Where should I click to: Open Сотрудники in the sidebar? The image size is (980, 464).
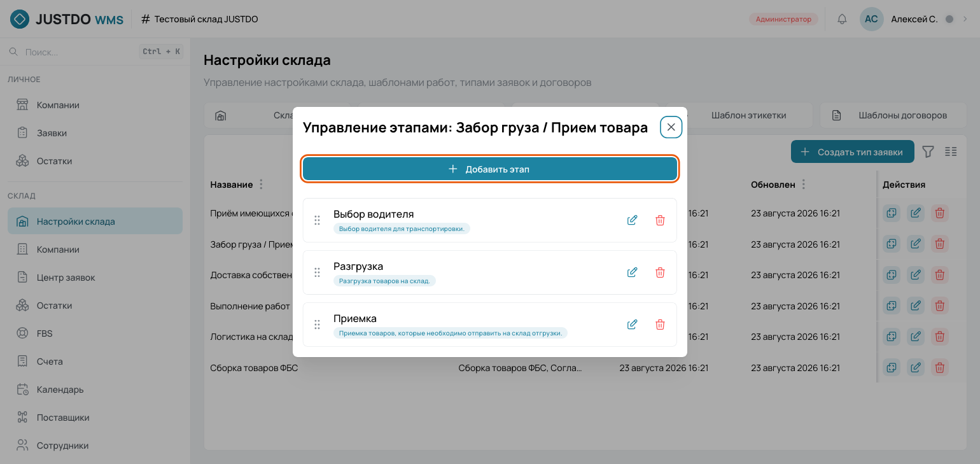[95, 446]
